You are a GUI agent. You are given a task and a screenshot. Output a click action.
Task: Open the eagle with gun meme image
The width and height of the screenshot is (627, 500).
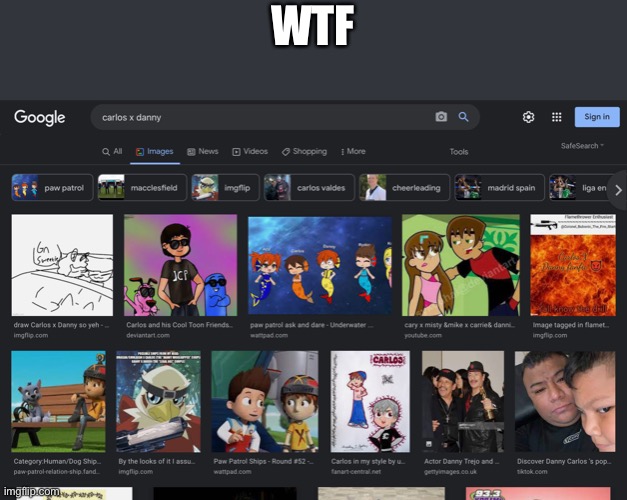(x=158, y=402)
